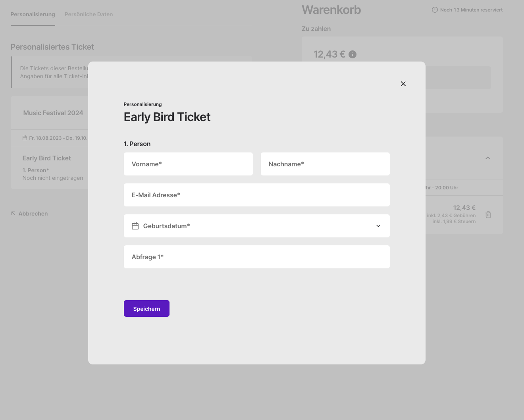Screen dimensions: 524x420
Task: Click into the Abfrage 1 field
Action: [x=257, y=257]
